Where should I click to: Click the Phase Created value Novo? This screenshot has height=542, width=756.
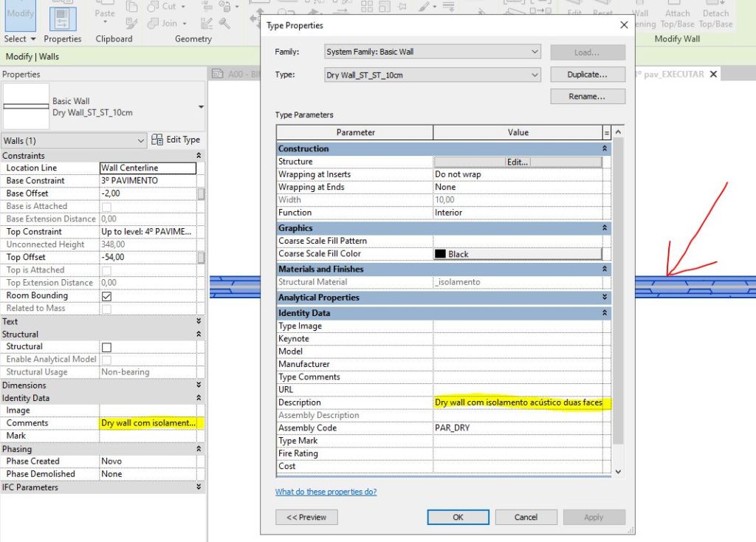pyautogui.click(x=148, y=461)
